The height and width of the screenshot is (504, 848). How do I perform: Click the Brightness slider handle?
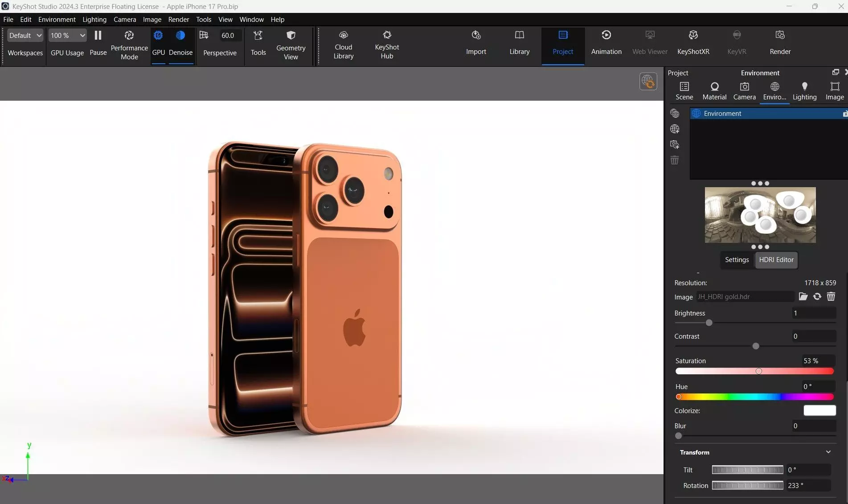tap(709, 323)
